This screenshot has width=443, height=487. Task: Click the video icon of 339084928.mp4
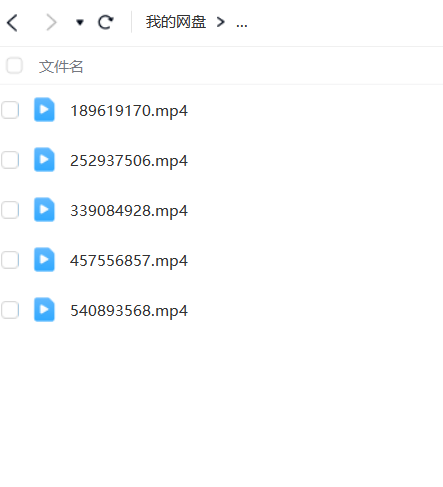(44, 209)
